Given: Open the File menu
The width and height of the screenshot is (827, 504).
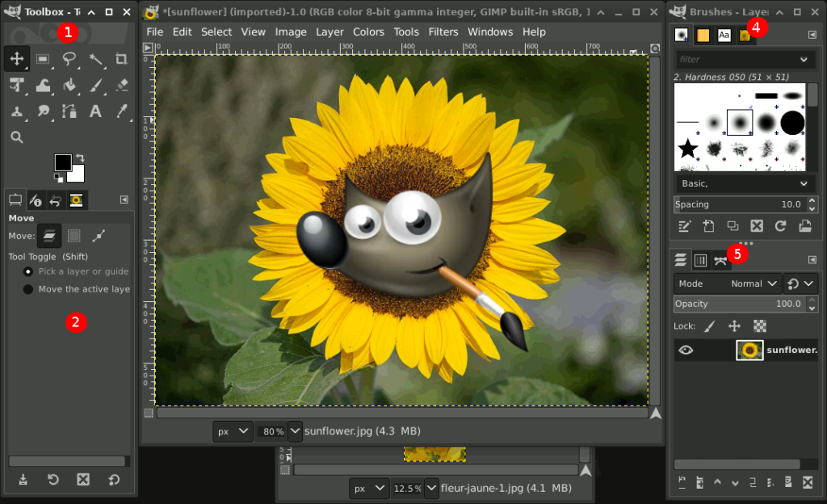Looking at the screenshot, I should [x=154, y=31].
